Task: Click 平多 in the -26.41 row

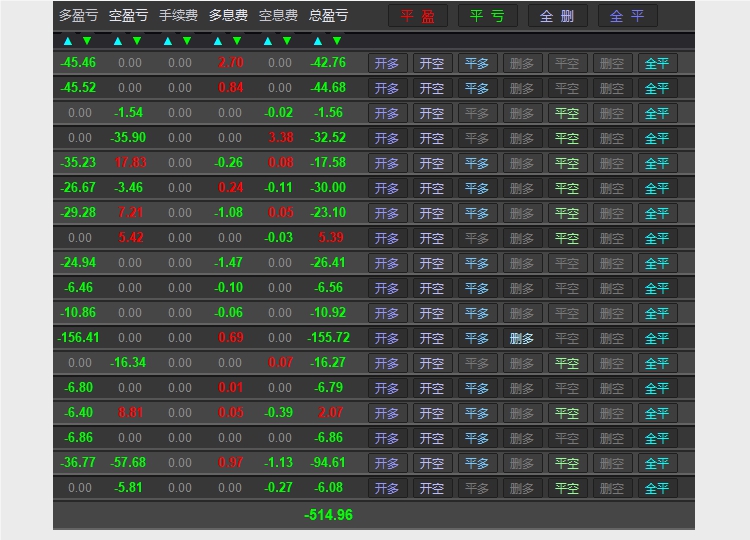Action: coord(477,263)
